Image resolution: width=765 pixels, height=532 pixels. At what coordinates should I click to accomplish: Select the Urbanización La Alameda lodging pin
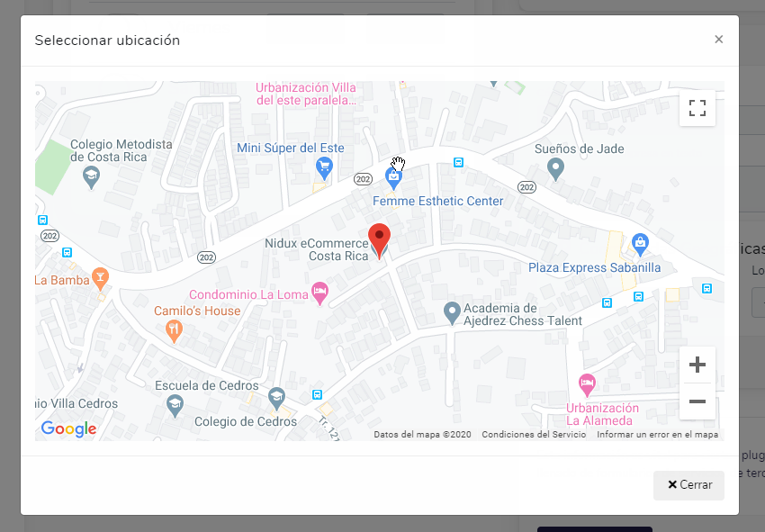(x=587, y=385)
